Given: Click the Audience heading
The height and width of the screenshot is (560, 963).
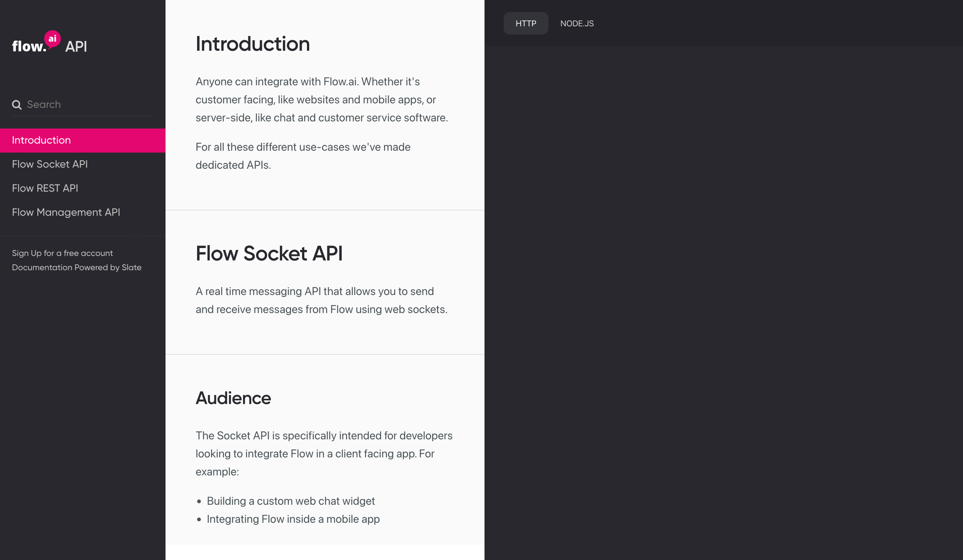Looking at the screenshot, I should pos(233,398).
